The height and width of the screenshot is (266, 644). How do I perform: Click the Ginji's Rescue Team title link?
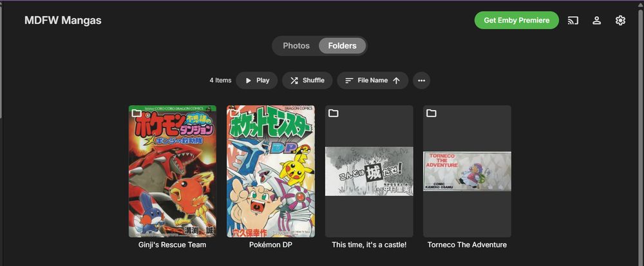click(x=173, y=245)
